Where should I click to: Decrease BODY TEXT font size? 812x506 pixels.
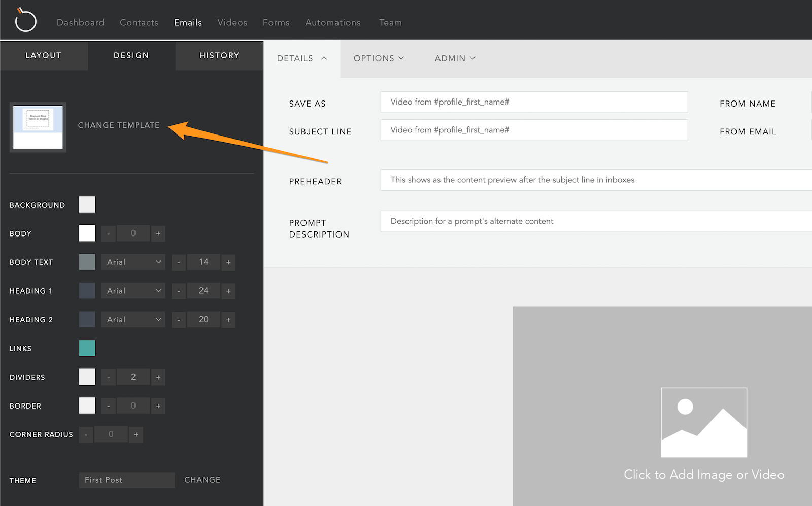point(179,262)
